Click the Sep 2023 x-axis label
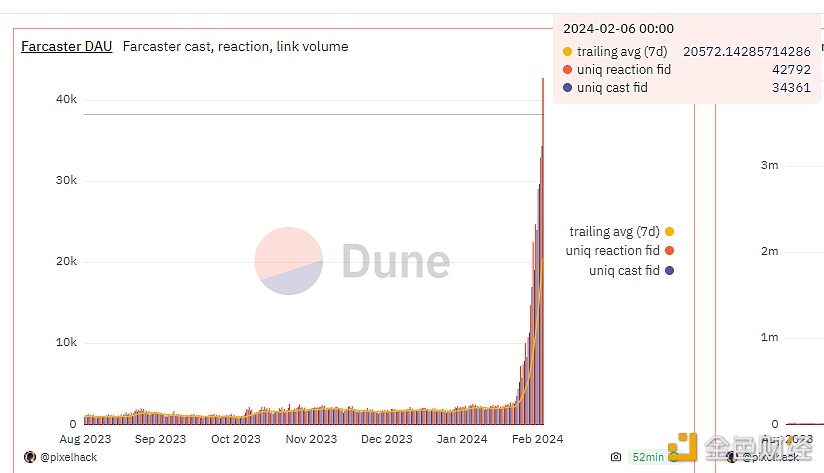Image resolution: width=824 pixels, height=473 pixels. pos(160,439)
